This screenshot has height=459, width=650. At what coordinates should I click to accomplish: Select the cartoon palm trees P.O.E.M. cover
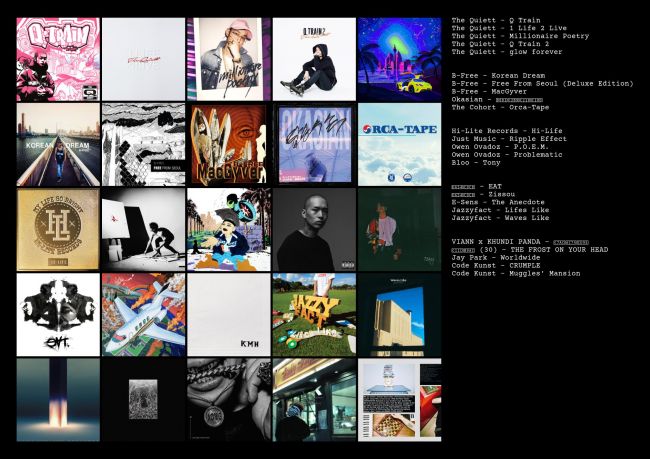tap(229, 230)
